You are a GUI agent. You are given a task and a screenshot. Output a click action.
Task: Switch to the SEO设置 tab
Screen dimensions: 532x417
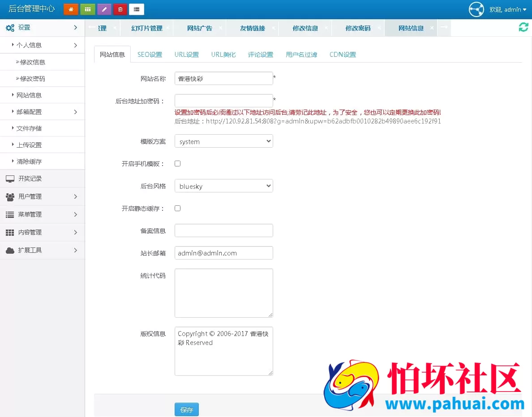(x=149, y=54)
